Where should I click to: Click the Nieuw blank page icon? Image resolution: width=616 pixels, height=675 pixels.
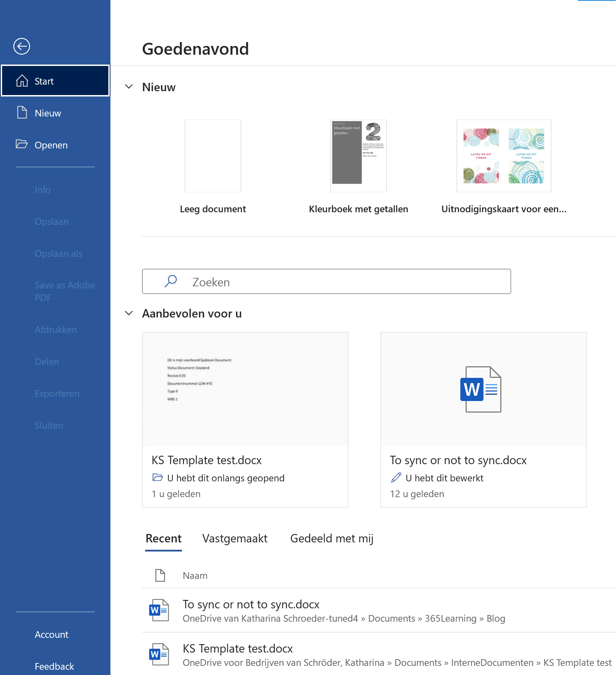pos(22,113)
